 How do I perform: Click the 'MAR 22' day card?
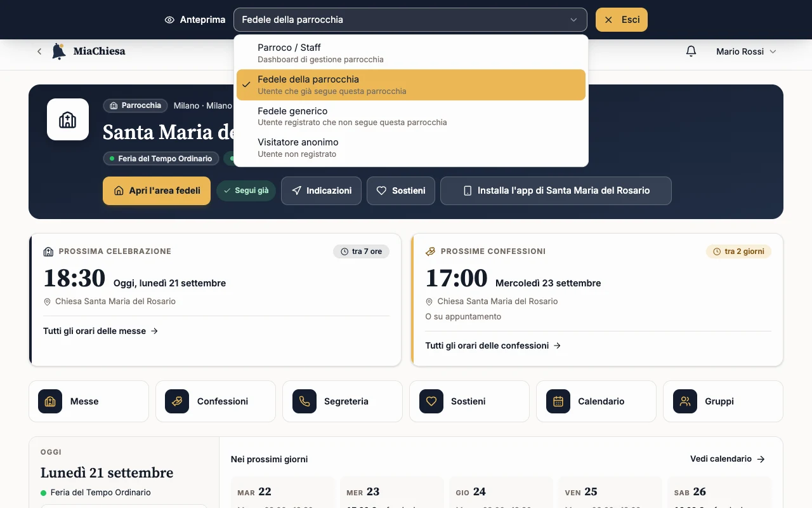[x=283, y=493]
